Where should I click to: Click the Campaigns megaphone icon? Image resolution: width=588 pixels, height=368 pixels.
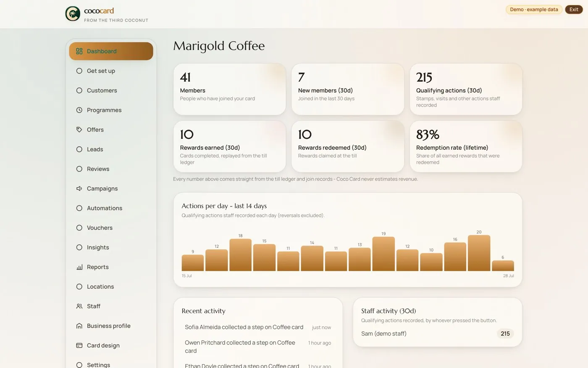pos(79,188)
